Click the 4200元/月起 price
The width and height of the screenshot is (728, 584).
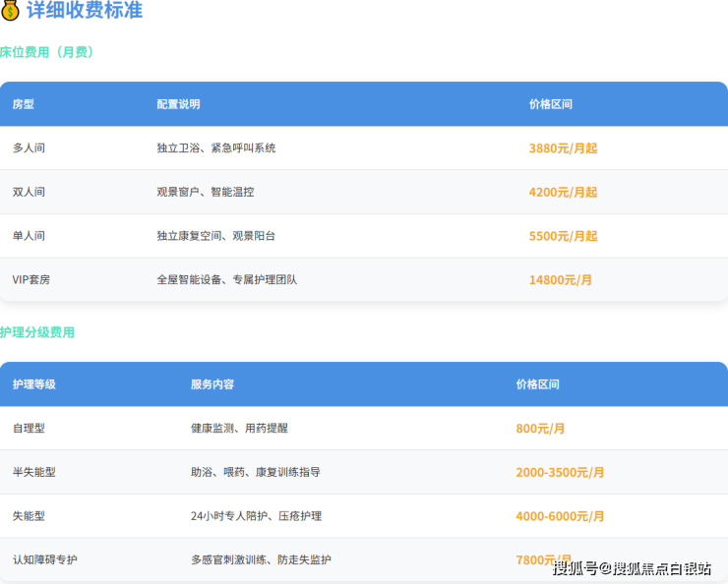(563, 193)
